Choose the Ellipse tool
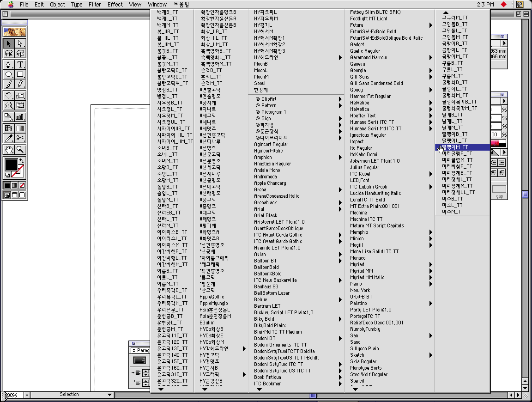Image resolution: width=532 pixels, height=402 pixels. pos(8,74)
